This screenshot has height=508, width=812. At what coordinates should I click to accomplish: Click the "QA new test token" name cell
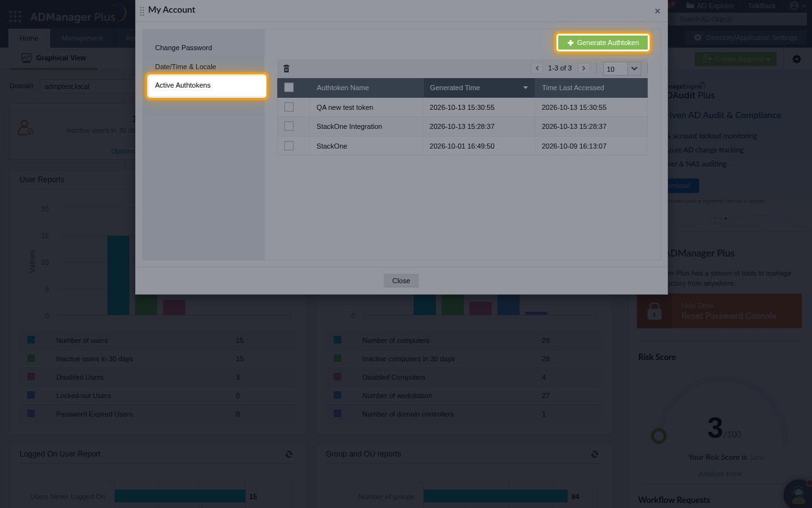coord(345,107)
